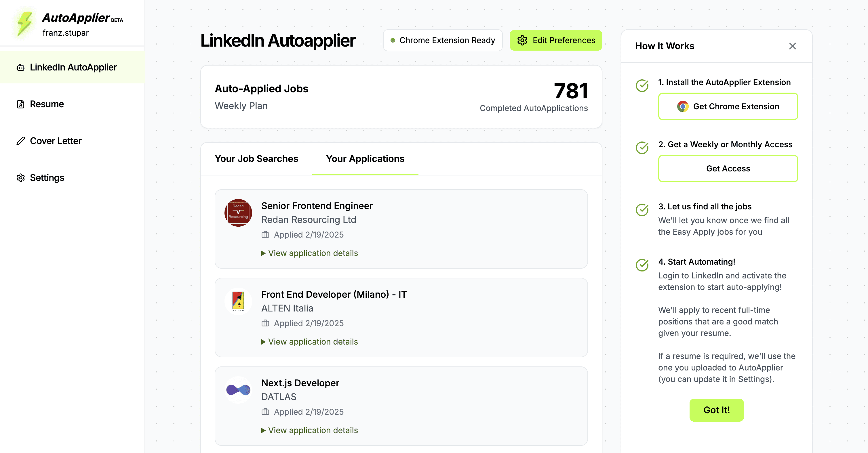868x453 pixels.
Task: Click briefcase icon beside DATLAS applied date
Action: [x=265, y=412]
